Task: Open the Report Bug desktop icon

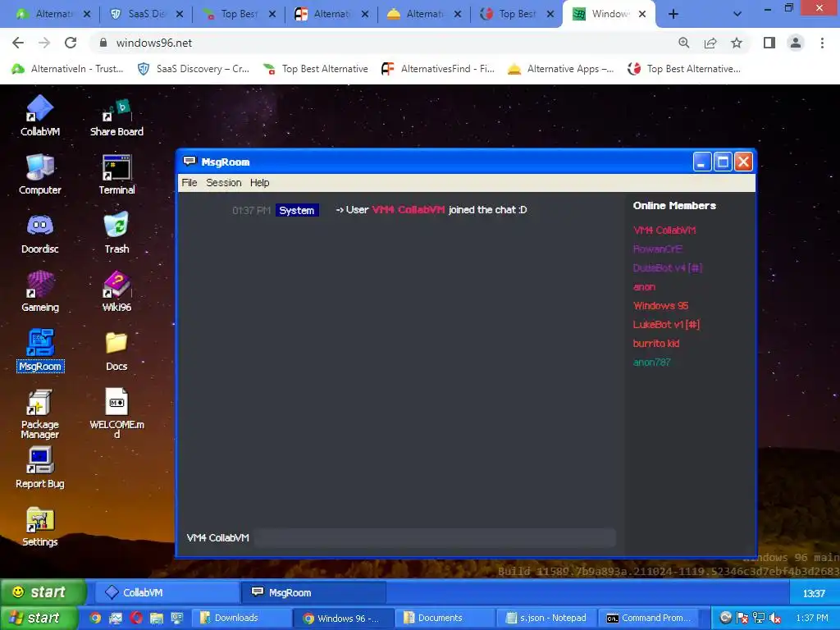Action: [x=39, y=468]
